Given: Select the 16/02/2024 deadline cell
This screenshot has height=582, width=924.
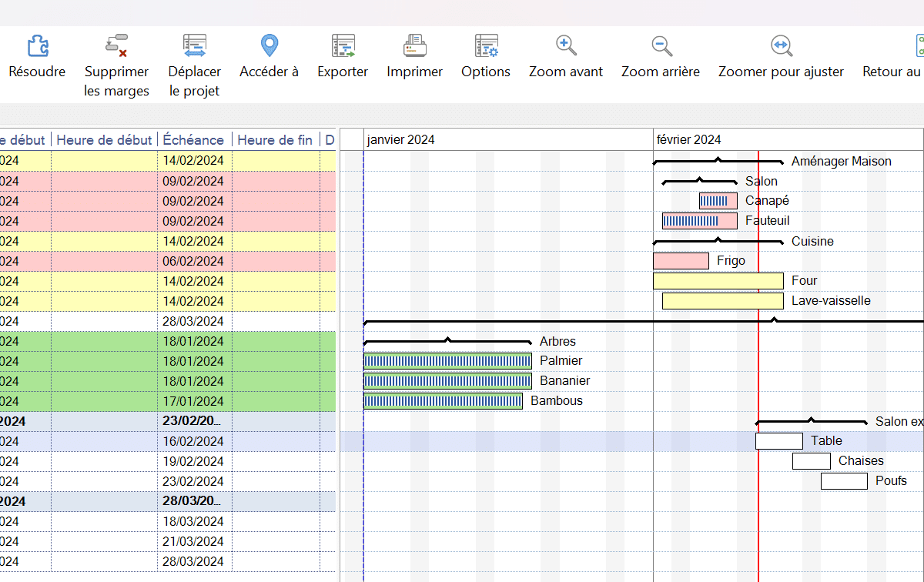Looking at the screenshot, I should 193,441.
